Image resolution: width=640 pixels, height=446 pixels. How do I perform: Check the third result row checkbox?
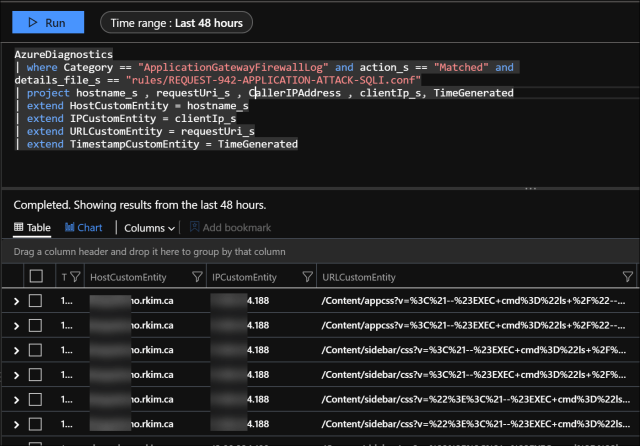point(36,349)
